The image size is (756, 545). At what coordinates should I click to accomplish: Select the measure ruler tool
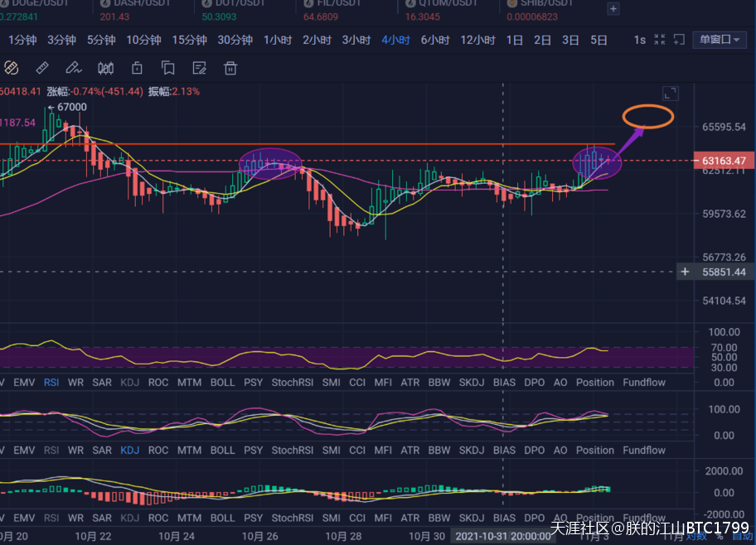click(41, 68)
